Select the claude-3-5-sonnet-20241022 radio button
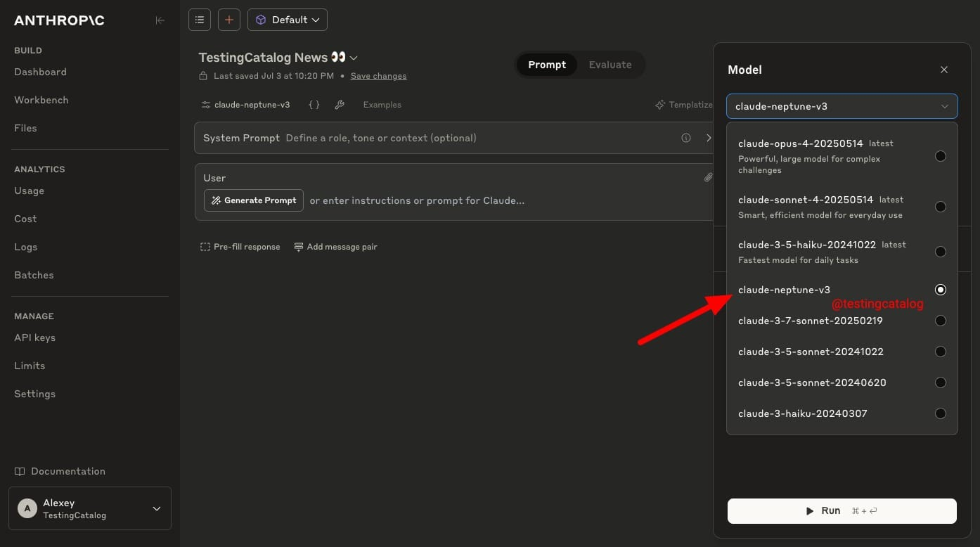980x547 pixels. [941, 352]
